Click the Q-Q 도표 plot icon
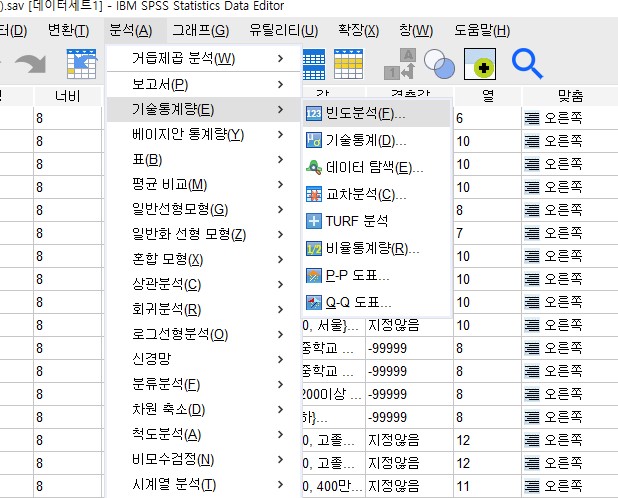 click(314, 303)
